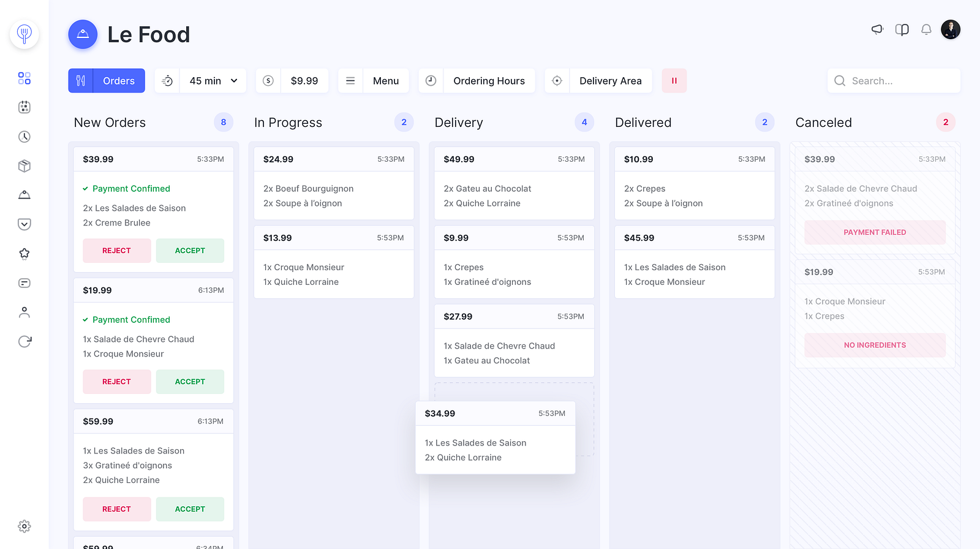Reject the $19.99 new order
980x549 pixels.
click(117, 382)
